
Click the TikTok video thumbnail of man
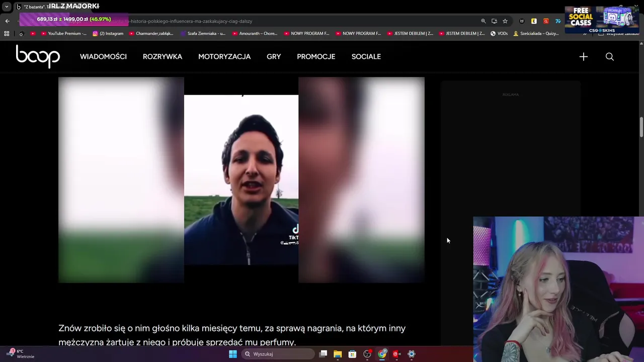tap(241, 180)
